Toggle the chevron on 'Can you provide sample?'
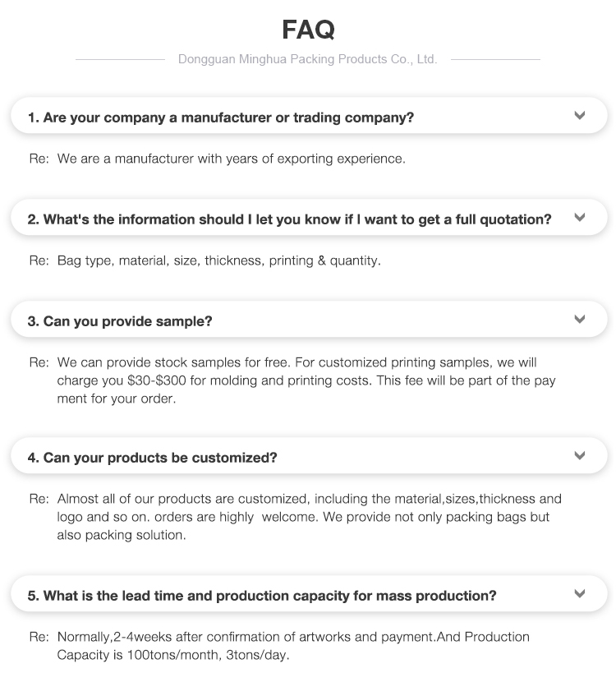The height and width of the screenshot is (682, 616). click(x=580, y=320)
